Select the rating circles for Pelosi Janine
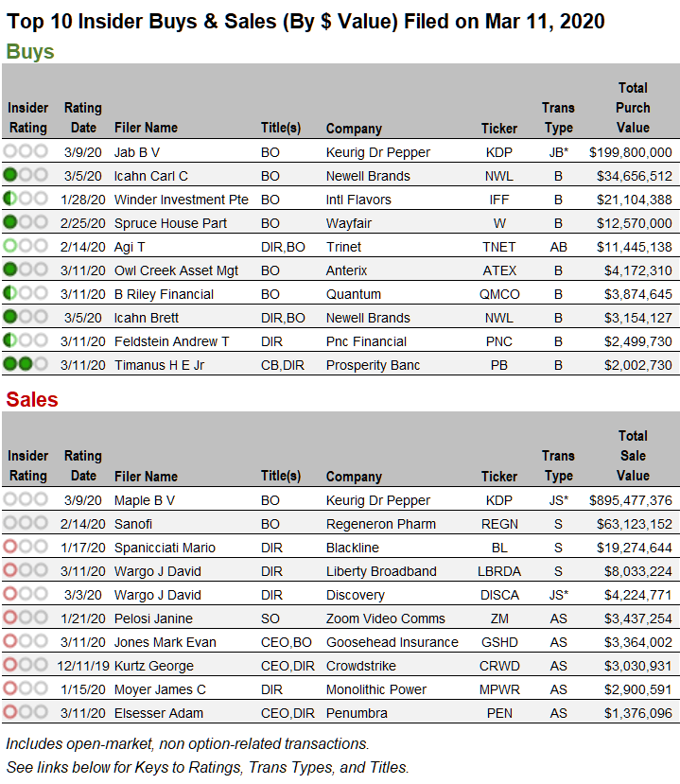This screenshot has height=784, width=680. pos(26,618)
